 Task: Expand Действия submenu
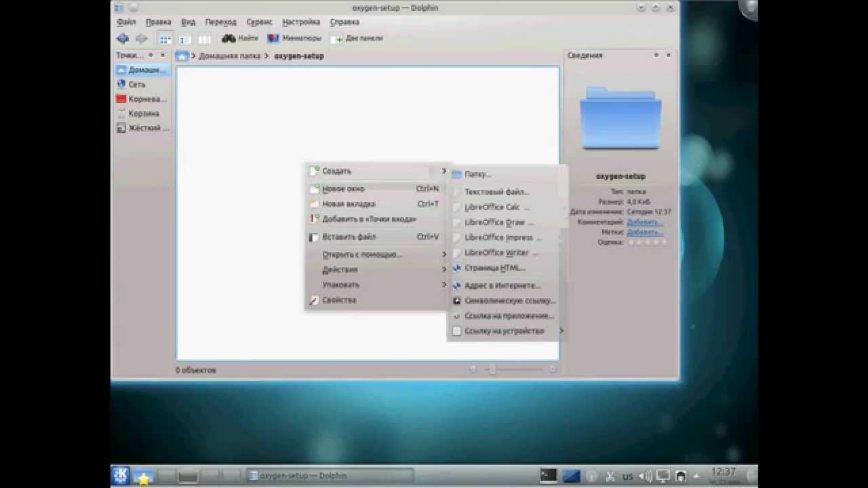click(x=378, y=270)
